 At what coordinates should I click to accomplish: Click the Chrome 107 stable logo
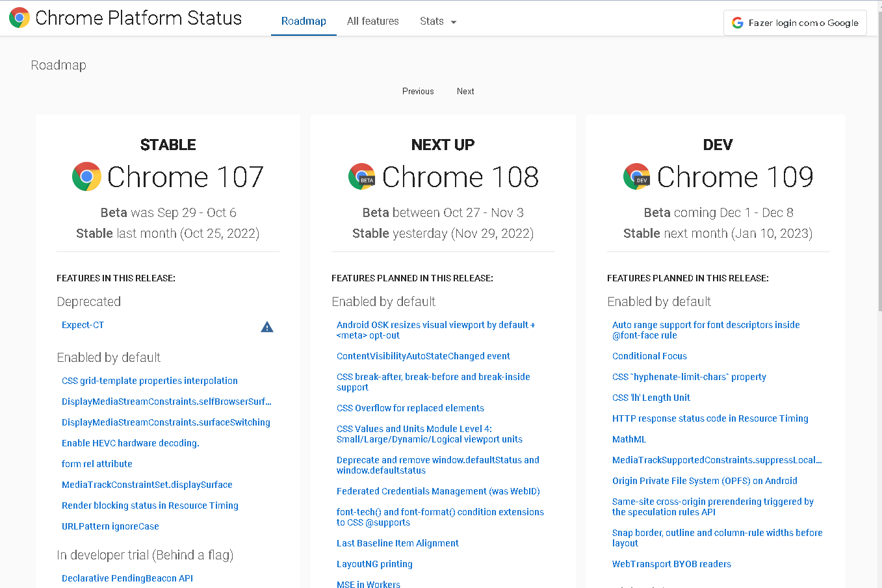coord(86,176)
